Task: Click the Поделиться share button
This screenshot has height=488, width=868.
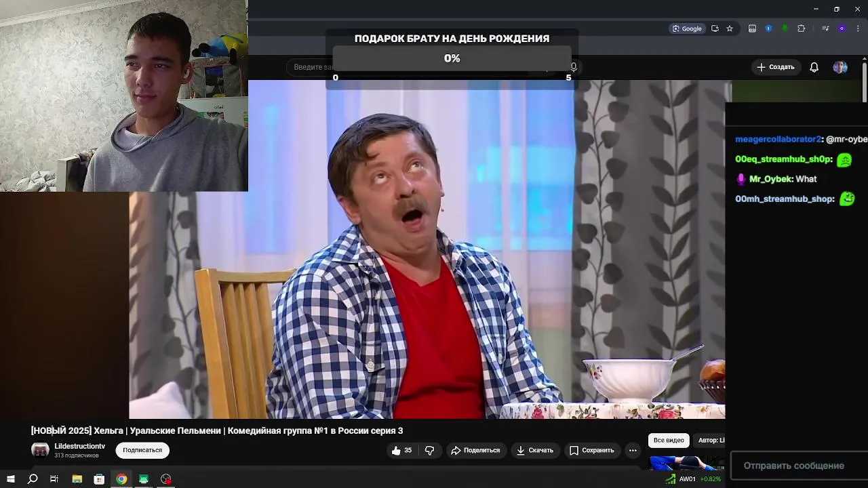Action: [475, 450]
